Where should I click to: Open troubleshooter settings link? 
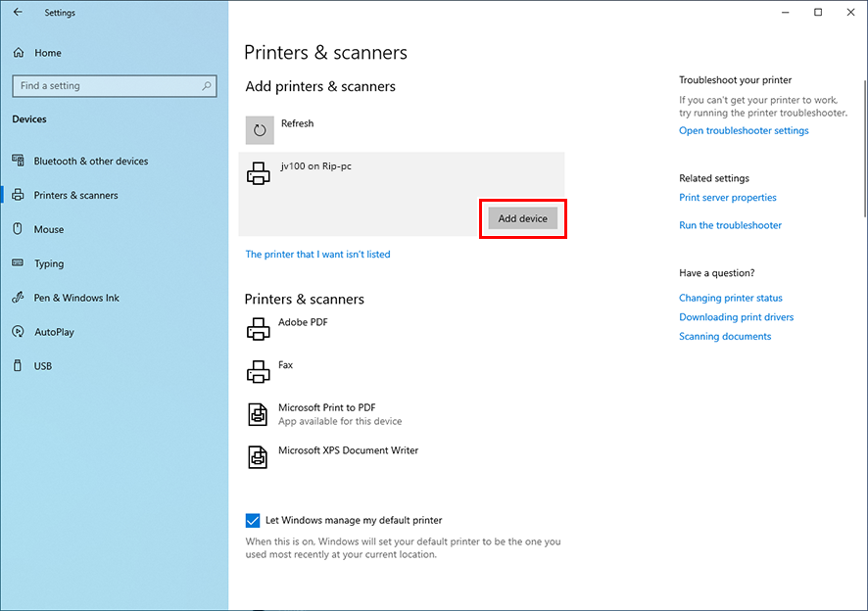coord(744,131)
